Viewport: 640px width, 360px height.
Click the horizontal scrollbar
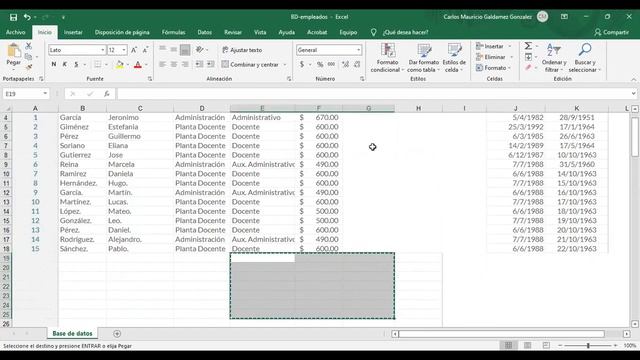501,334
